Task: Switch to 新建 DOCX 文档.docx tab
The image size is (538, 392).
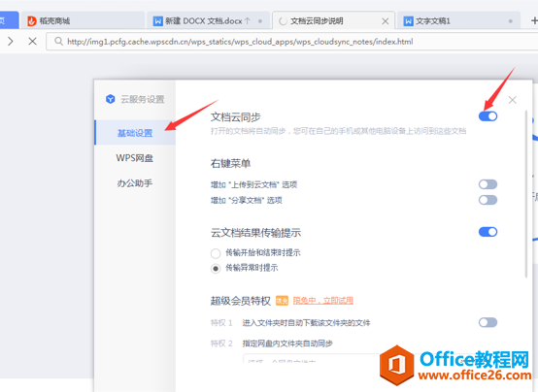Action: coord(210,21)
